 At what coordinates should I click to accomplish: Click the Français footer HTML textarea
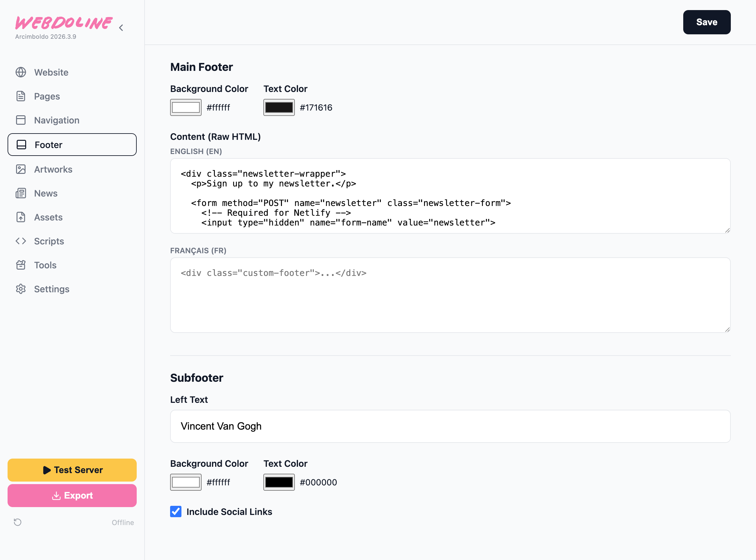(x=450, y=295)
